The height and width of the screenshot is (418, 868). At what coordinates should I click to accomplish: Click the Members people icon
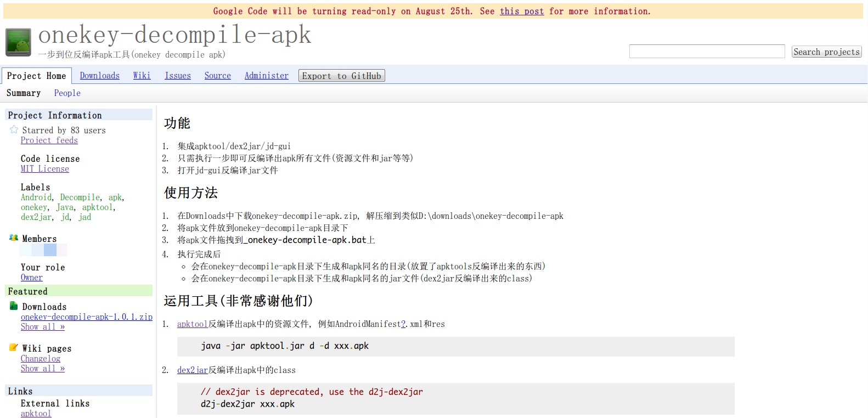14,238
